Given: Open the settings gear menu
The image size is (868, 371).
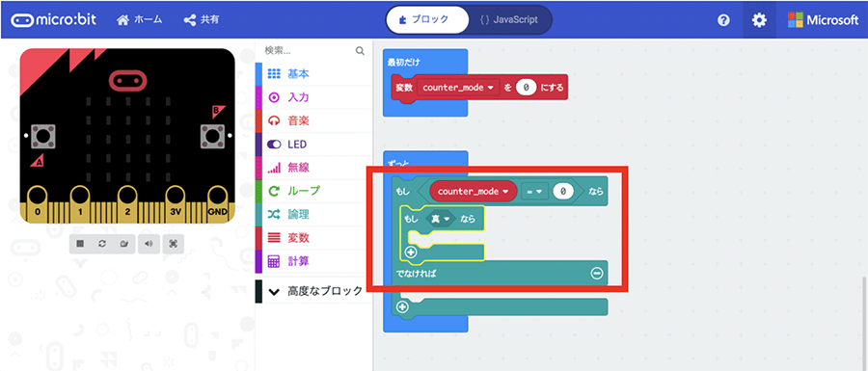Looking at the screenshot, I should (x=759, y=20).
